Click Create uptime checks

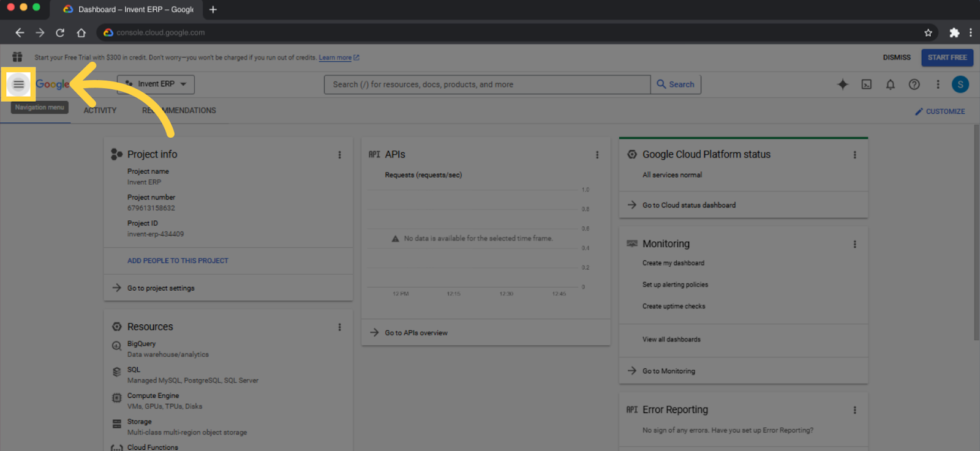tap(674, 307)
